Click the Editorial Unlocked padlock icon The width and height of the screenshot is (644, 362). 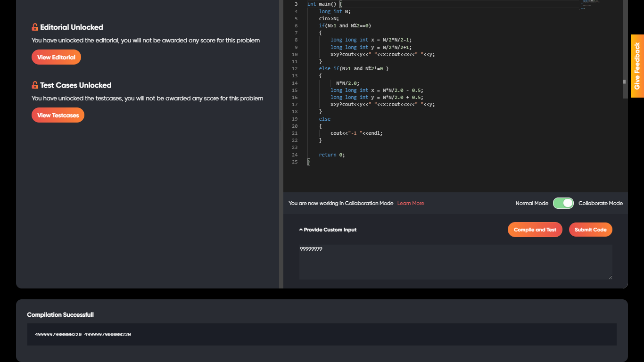(x=35, y=27)
